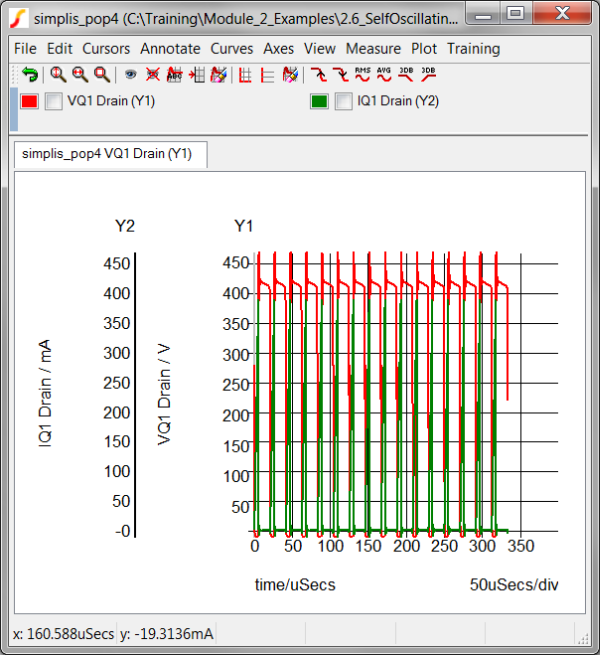
Task: Click the Y2 axis label
Action: pos(124,226)
